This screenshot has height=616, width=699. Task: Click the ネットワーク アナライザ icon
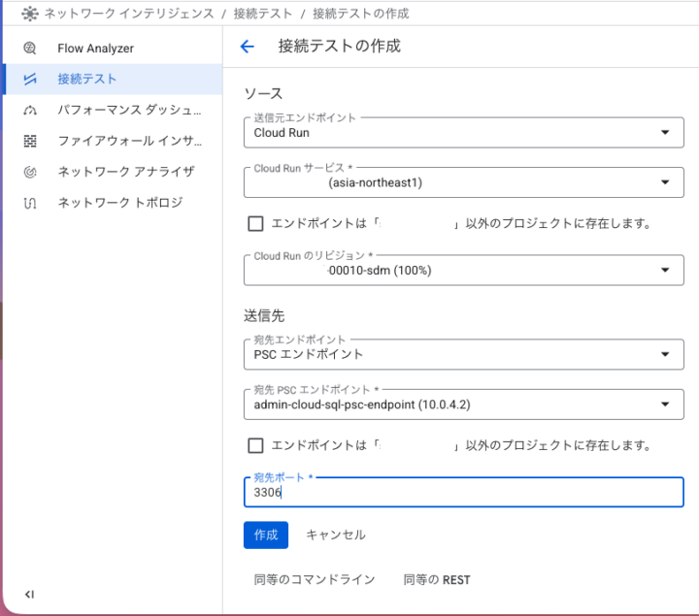30,172
